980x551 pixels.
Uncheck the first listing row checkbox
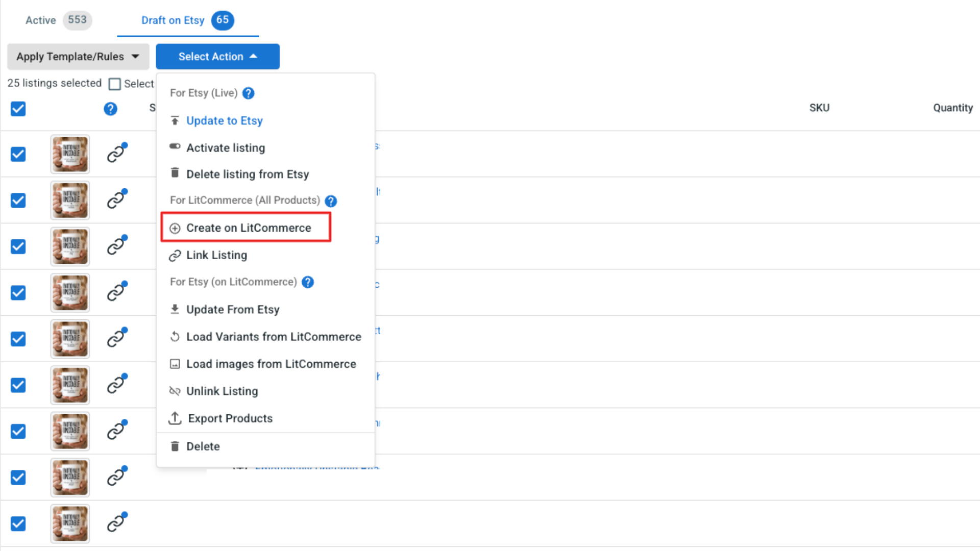[18, 154]
